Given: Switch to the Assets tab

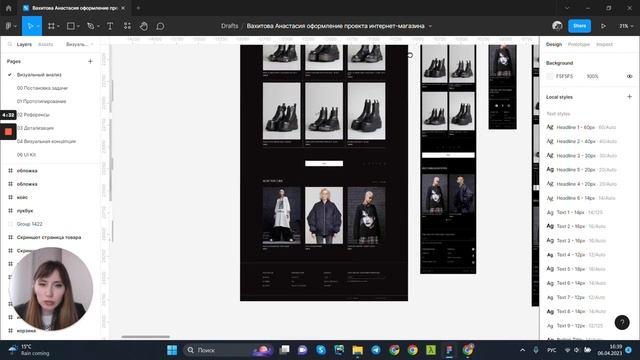Looking at the screenshot, I should [x=45, y=44].
